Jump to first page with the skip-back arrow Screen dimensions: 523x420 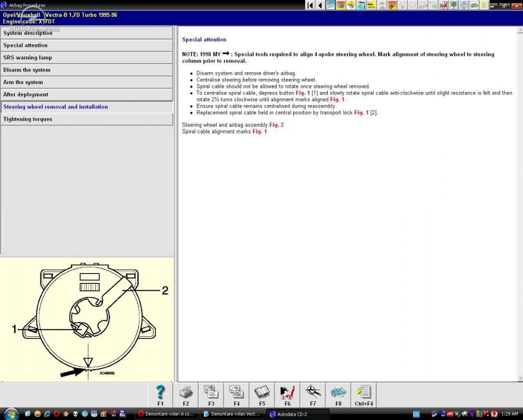pyautogui.click(x=310, y=5)
